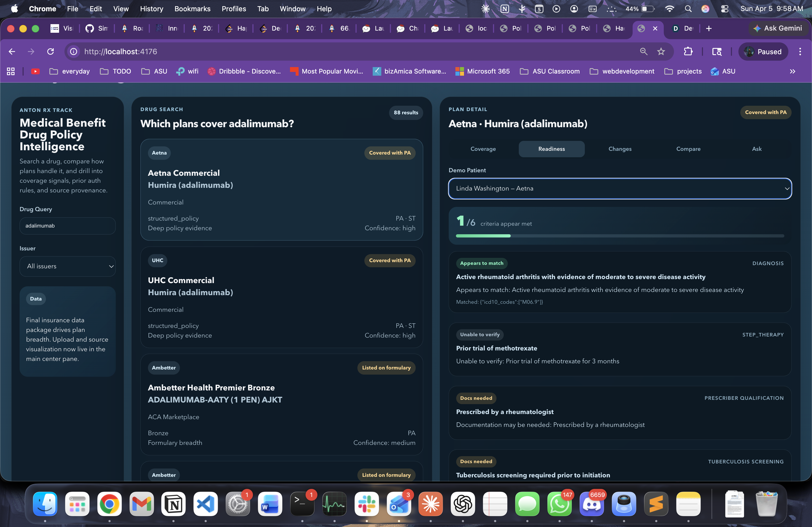Open Chrome three-dot menu
Image resolution: width=812 pixels, height=527 pixels.
pyautogui.click(x=800, y=52)
